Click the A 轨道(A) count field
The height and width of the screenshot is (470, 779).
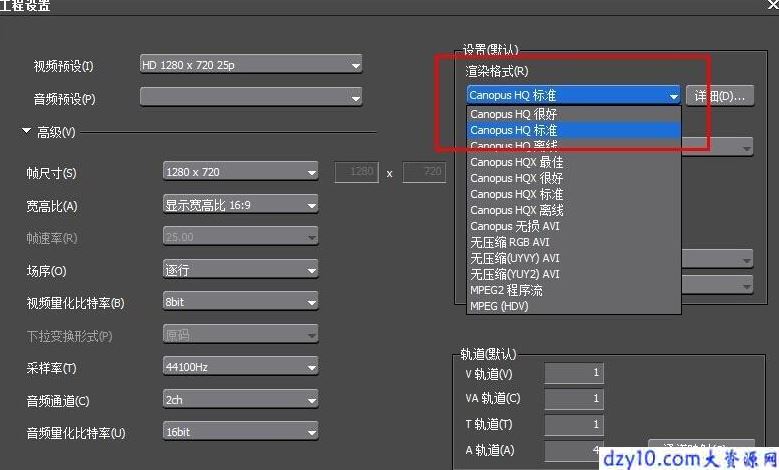[574, 450]
